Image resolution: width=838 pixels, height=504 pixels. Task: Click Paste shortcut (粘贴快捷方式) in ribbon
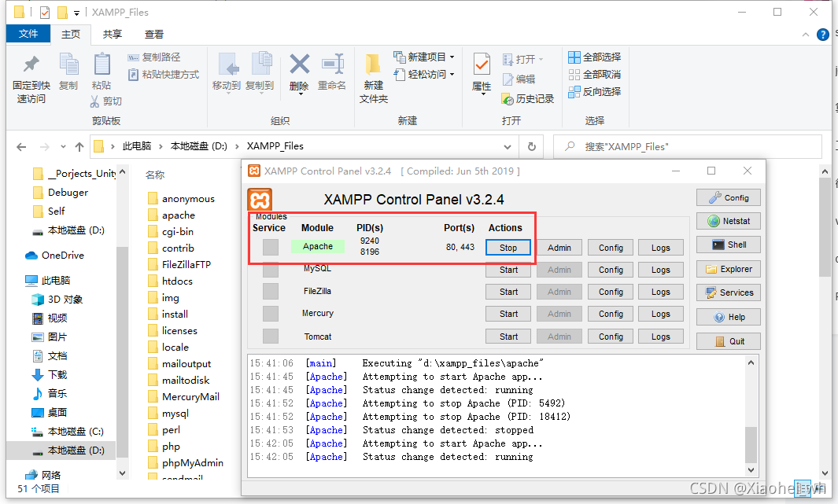click(x=164, y=74)
